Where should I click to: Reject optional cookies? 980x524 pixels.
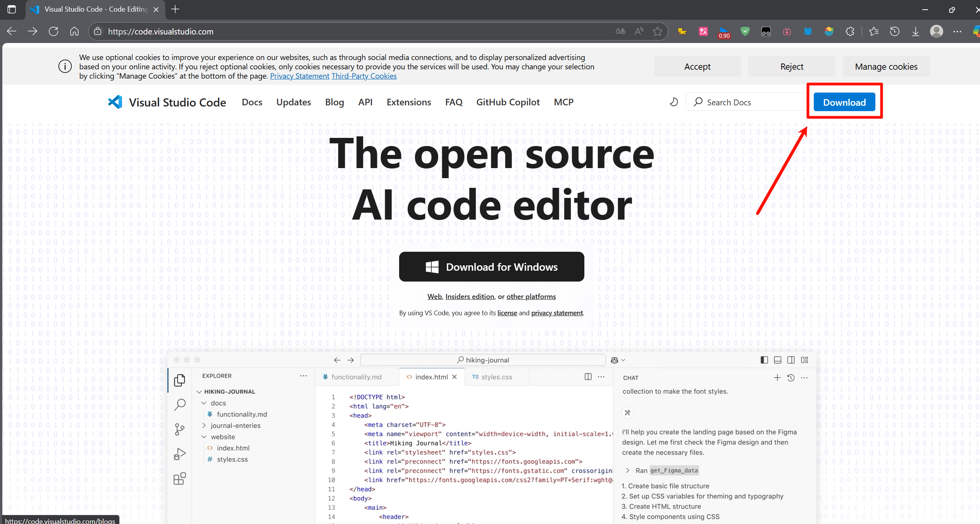(792, 67)
